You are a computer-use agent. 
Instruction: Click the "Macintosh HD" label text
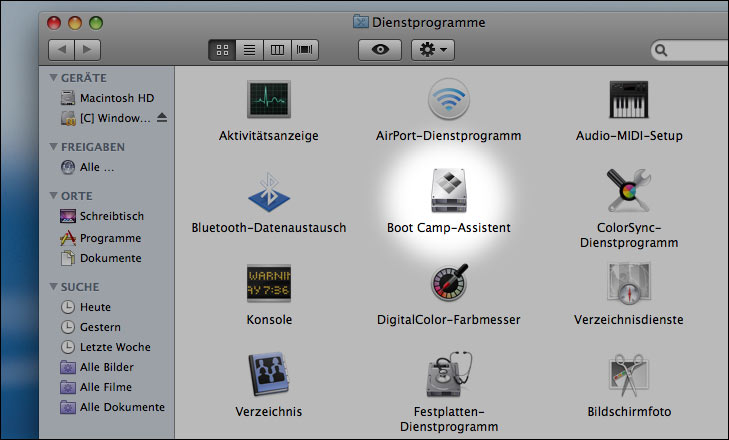pyautogui.click(x=117, y=98)
